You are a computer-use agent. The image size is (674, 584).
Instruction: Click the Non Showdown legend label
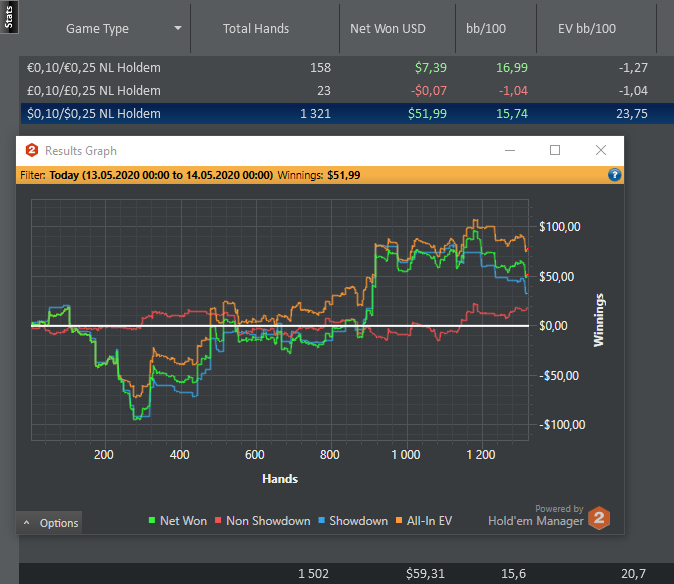click(x=268, y=521)
